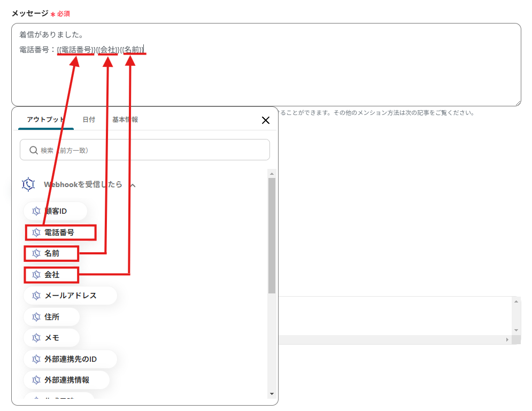The width and height of the screenshot is (532, 411).
Task: Click the icon beside 住所
Action: 36,317
